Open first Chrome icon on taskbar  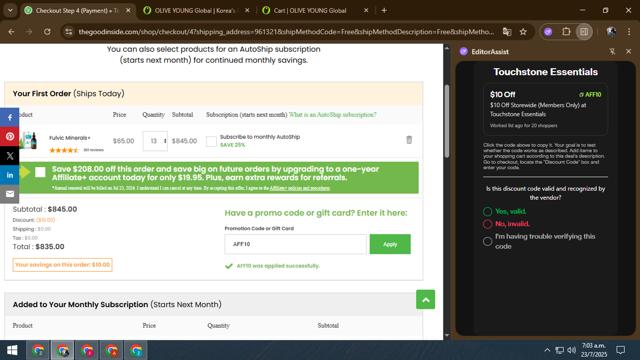point(38,350)
